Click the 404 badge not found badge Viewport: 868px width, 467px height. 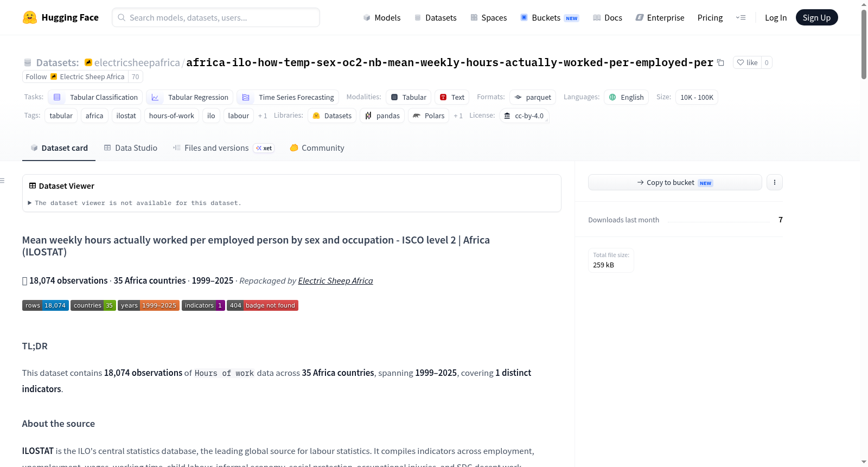click(x=263, y=305)
